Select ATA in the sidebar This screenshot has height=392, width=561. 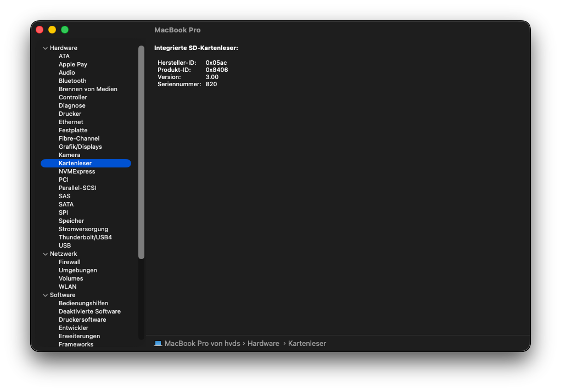(x=64, y=56)
